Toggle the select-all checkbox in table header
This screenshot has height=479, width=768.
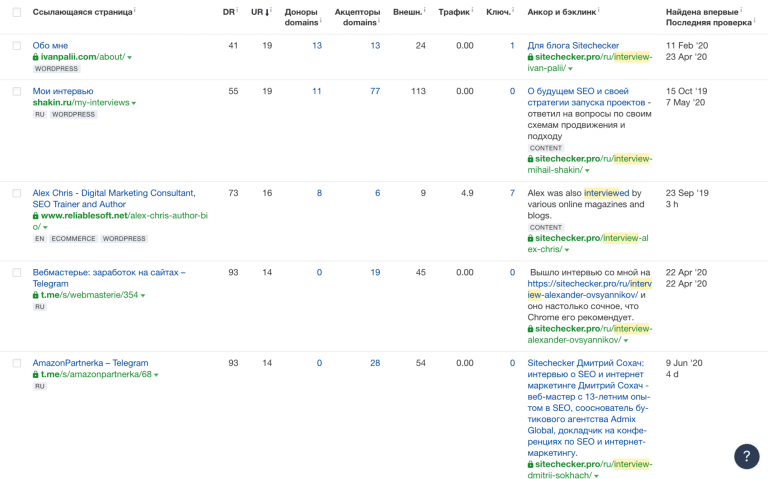[x=17, y=12]
